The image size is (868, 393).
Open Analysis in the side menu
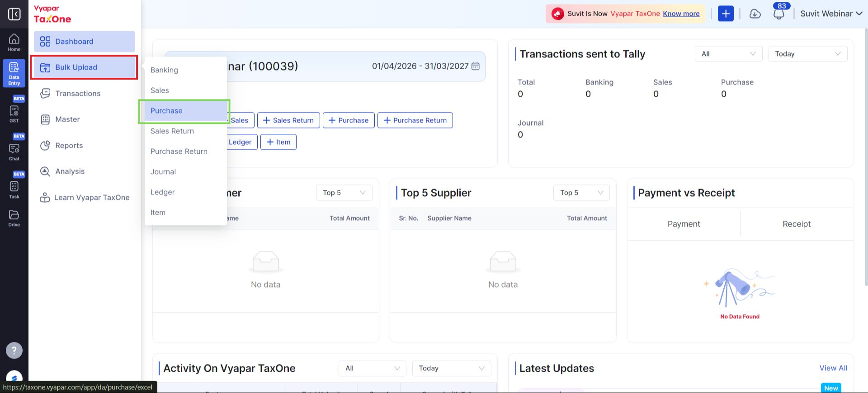tap(85, 171)
